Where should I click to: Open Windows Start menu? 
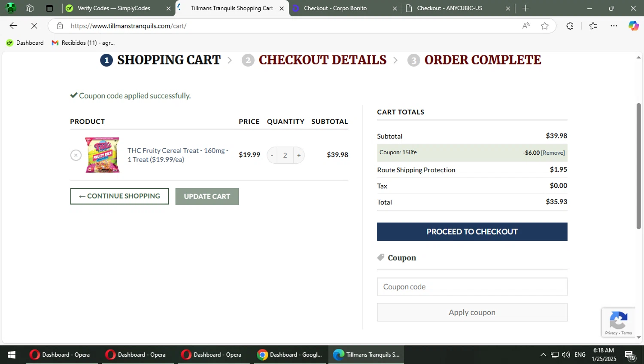click(x=12, y=355)
